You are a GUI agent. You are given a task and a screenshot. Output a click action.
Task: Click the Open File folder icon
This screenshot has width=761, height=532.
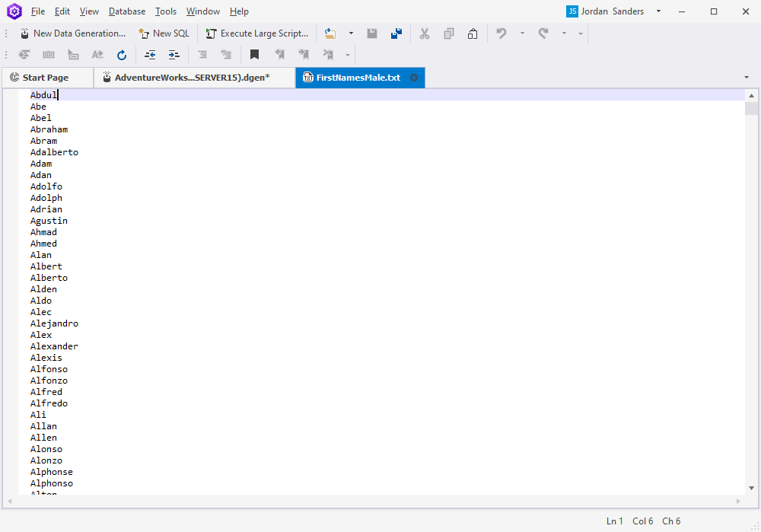[330, 33]
